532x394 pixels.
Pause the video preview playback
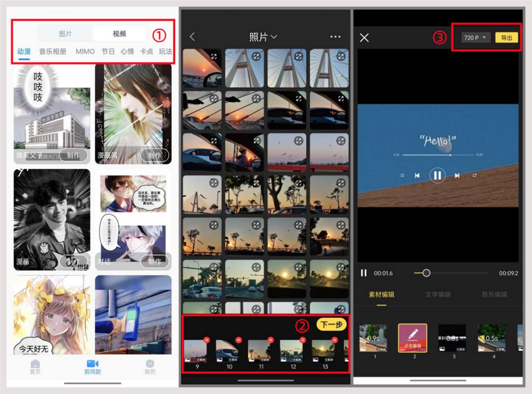pyautogui.click(x=438, y=175)
